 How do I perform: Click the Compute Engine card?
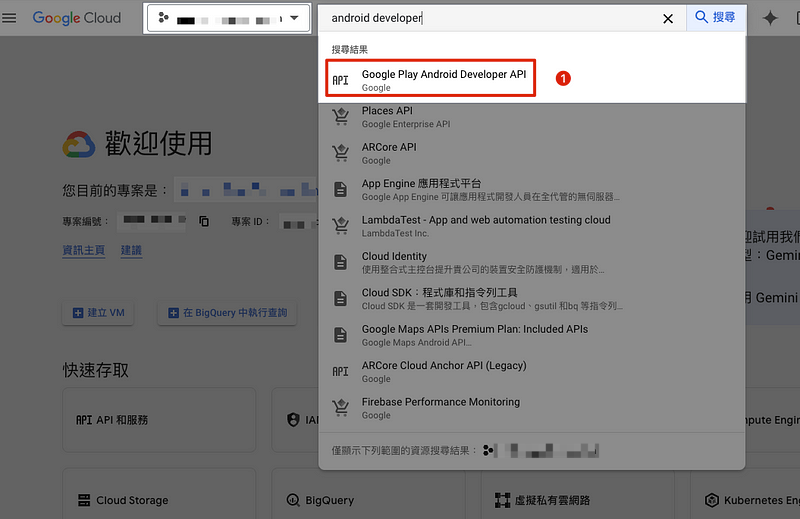(772, 419)
